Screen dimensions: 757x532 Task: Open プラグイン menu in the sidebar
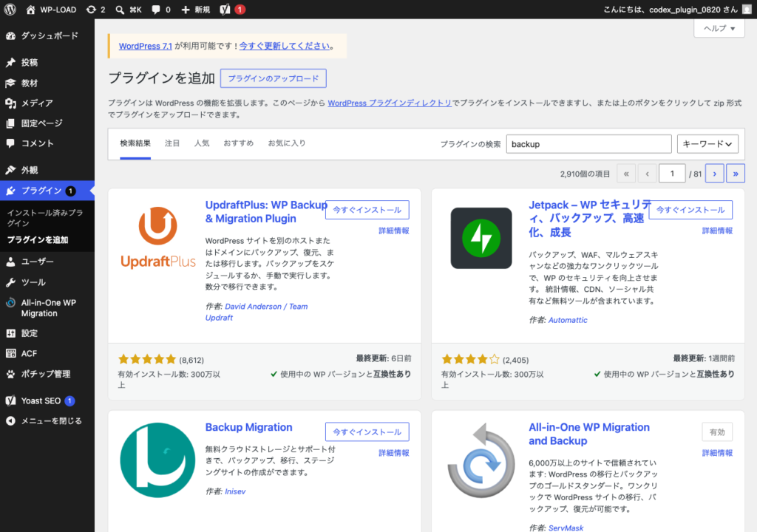click(47, 191)
